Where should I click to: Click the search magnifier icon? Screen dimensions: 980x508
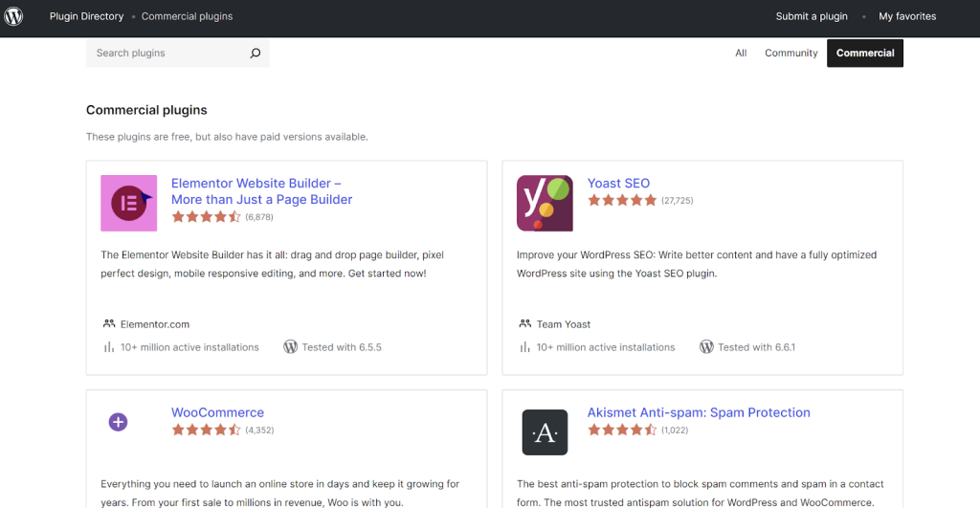pyautogui.click(x=255, y=54)
